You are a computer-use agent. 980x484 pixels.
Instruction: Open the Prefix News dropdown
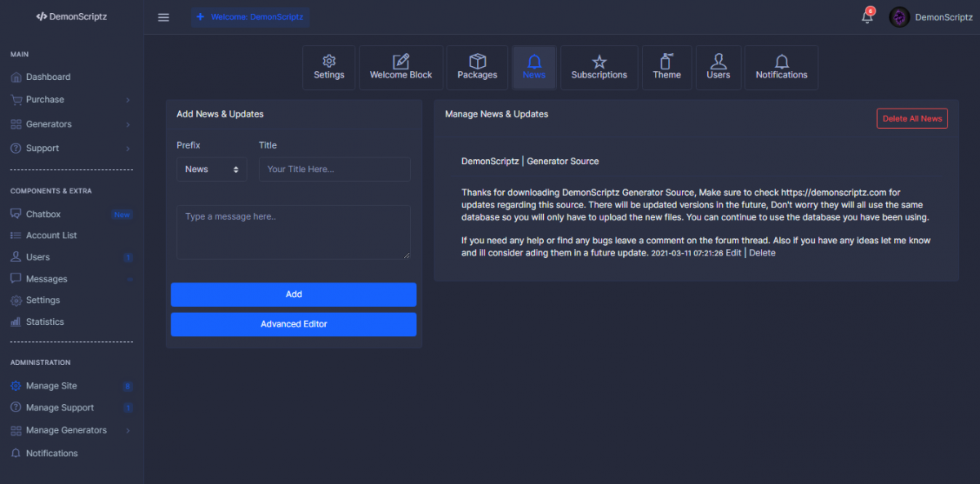(212, 169)
